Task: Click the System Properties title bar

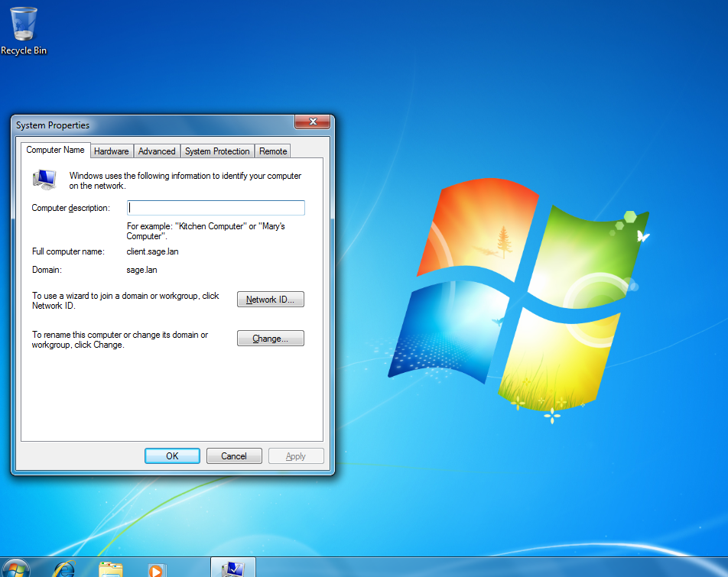Action: click(x=153, y=125)
